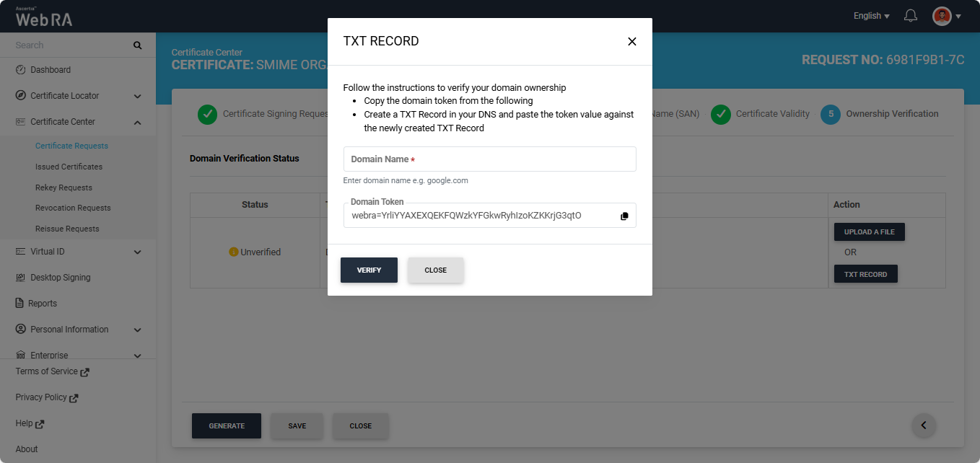Image resolution: width=980 pixels, height=463 pixels.
Task: Expand the Personal Information menu chevron
Action: tap(137, 330)
